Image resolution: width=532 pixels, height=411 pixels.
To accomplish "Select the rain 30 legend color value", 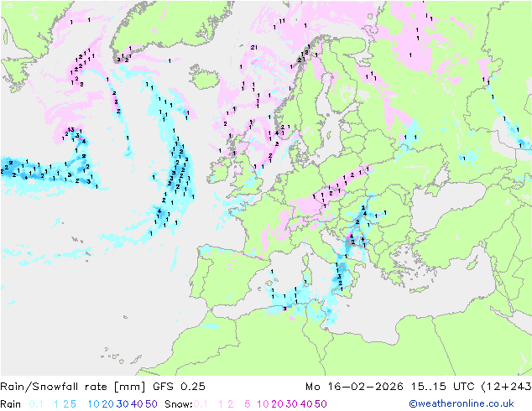I will [x=123, y=404].
